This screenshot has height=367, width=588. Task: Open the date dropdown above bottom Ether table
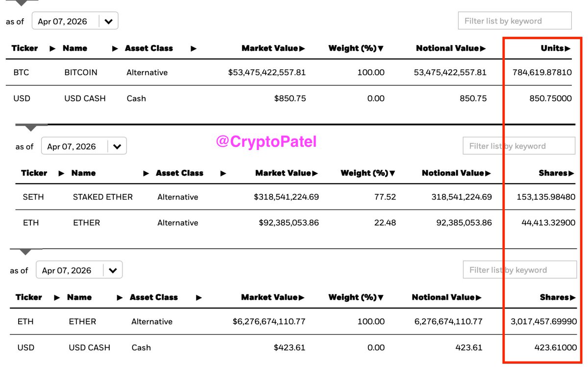[x=113, y=270]
